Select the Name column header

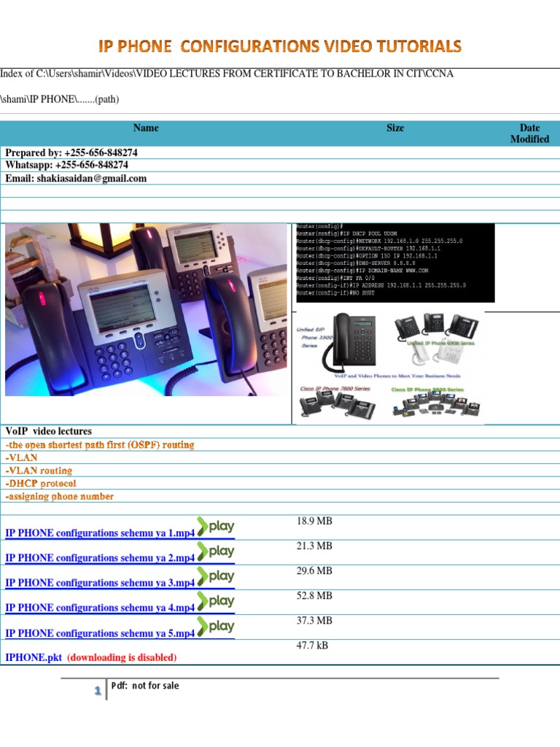pos(146,128)
